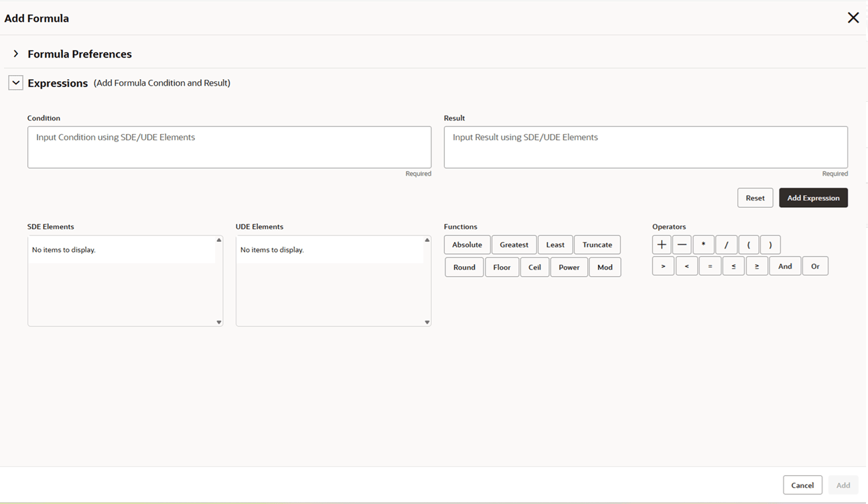Close the Add Formula dialog
Image resolution: width=868 pixels, height=504 pixels.
(x=853, y=18)
